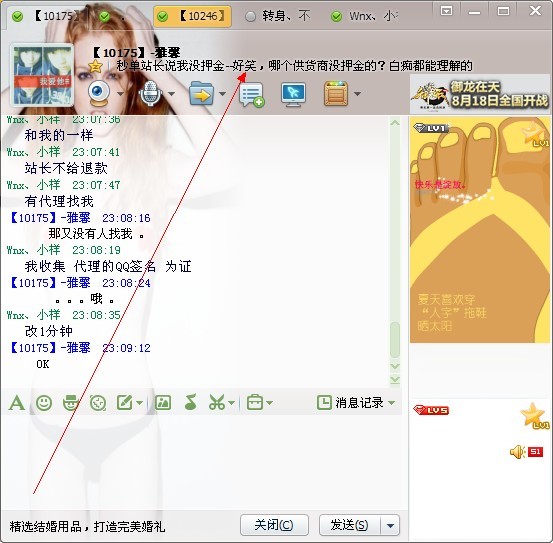Start a voice call with the microphone icon
Viewport: 553px width, 543px height.
coord(150,93)
